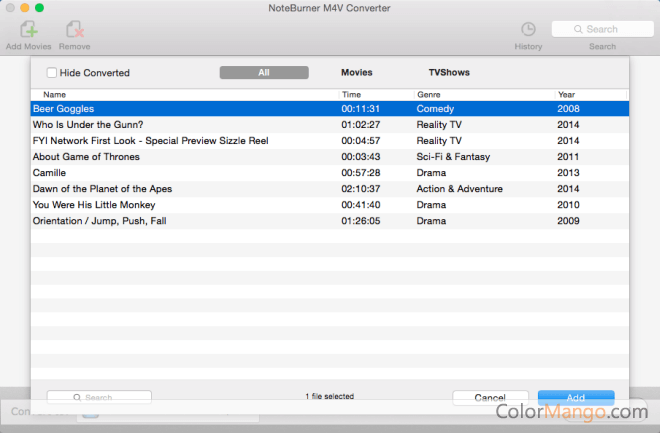Viewport: 660px width, 433px height.
Task: Click the Cancel button
Action: (x=490, y=397)
